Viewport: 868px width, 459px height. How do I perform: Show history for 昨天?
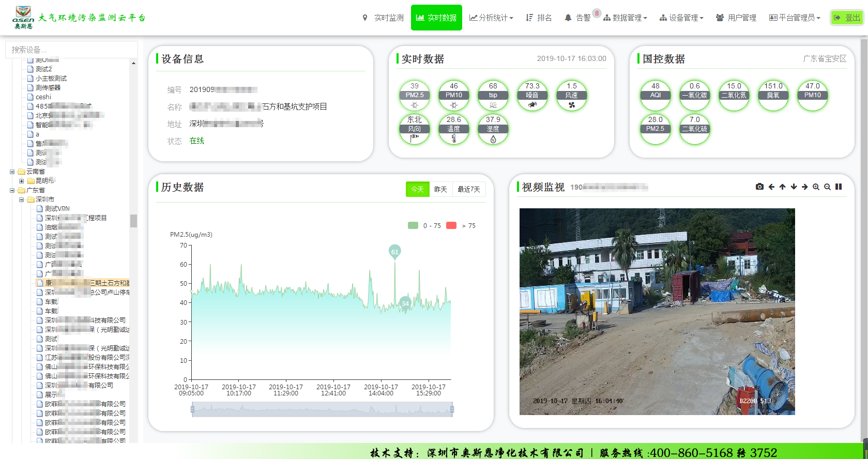[440, 189]
